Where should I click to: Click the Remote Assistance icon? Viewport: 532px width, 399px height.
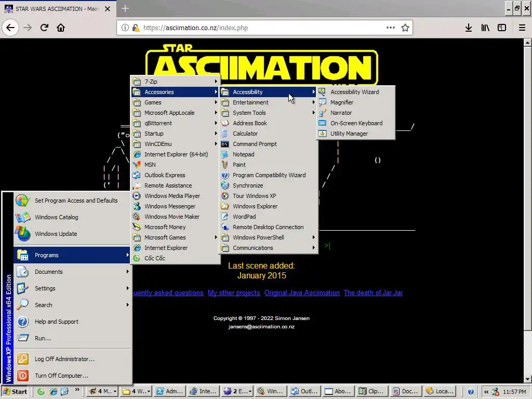coord(137,185)
